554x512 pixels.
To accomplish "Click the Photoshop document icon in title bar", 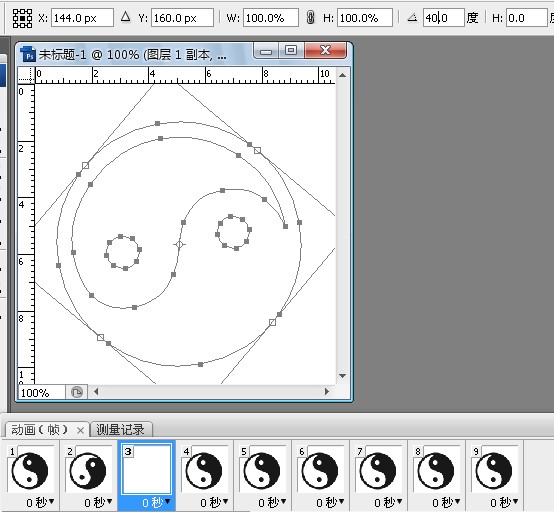I will [28, 54].
